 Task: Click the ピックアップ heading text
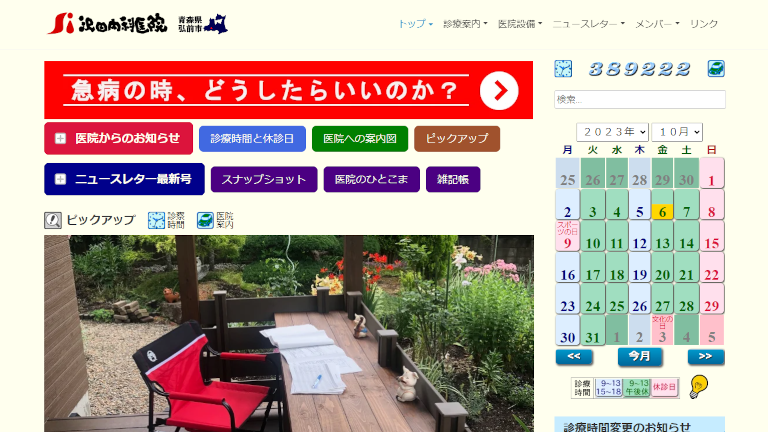[x=101, y=220]
